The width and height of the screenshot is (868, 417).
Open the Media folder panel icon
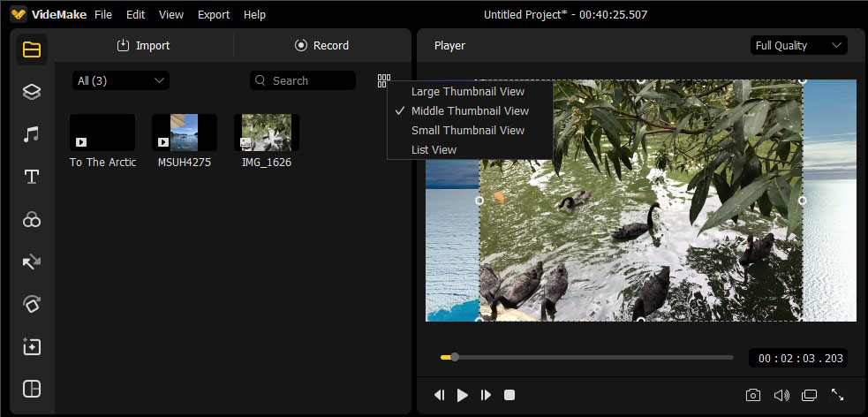(x=32, y=49)
